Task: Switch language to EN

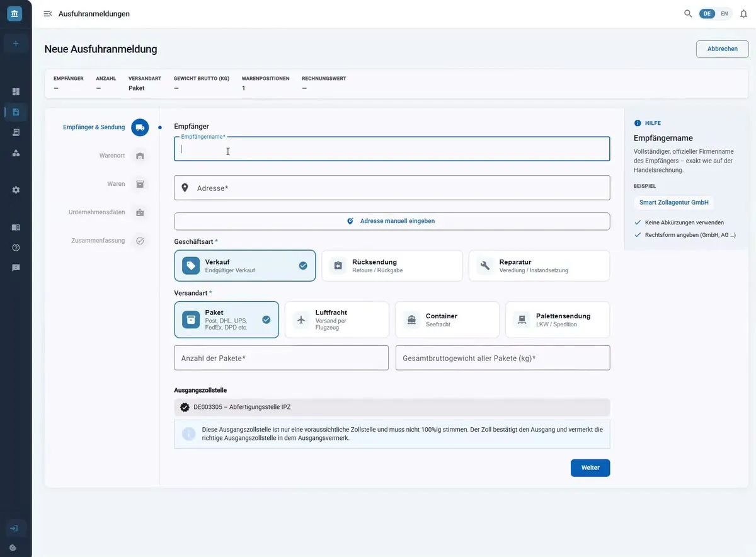Action: pyautogui.click(x=724, y=13)
